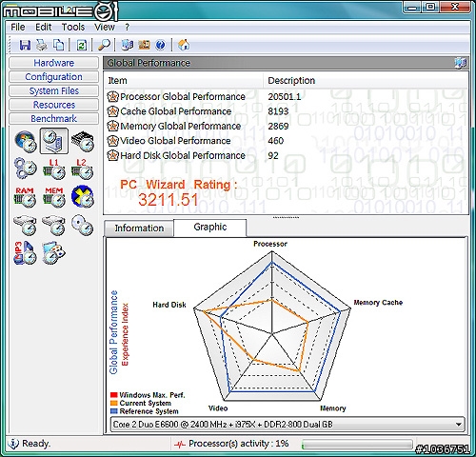Select the disk drive benchmark icon under MEM
476x457 pixels.
click(x=54, y=225)
